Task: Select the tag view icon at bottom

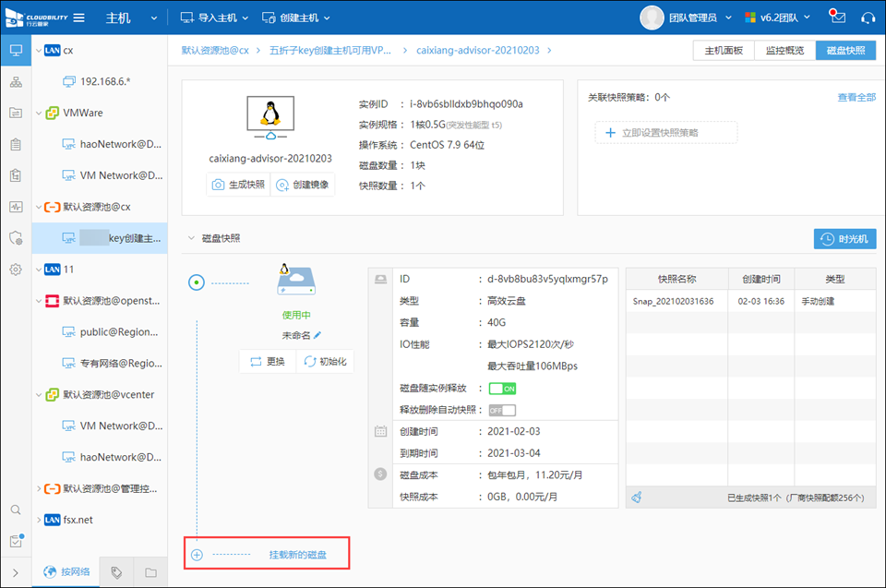Action: 116,572
